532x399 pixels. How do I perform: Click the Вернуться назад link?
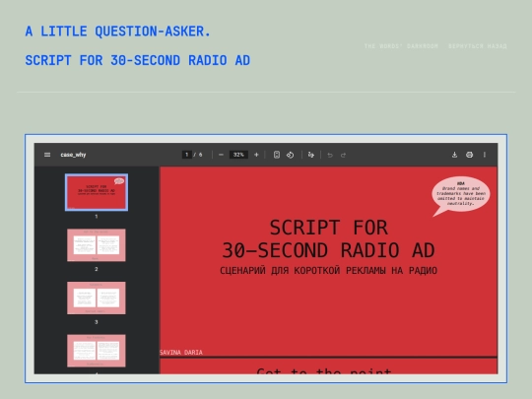tap(478, 46)
